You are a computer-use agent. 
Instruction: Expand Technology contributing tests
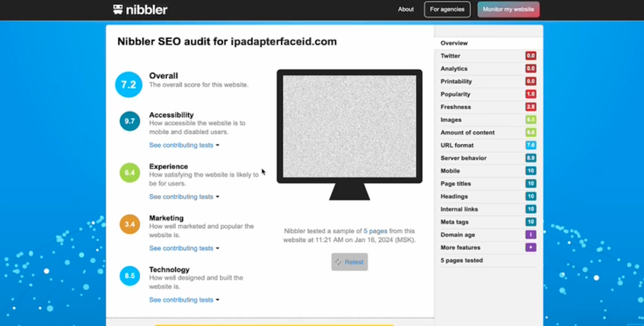[x=184, y=300]
